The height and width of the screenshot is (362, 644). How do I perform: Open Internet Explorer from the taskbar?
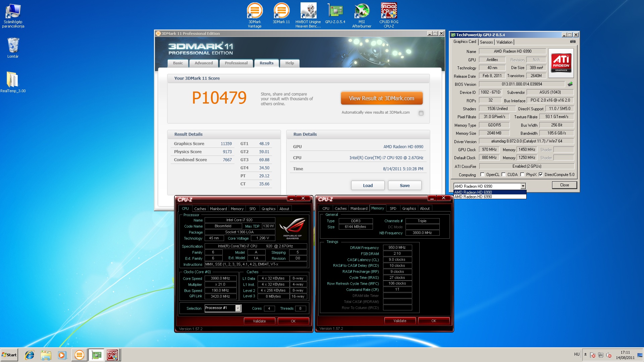coord(30,355)
